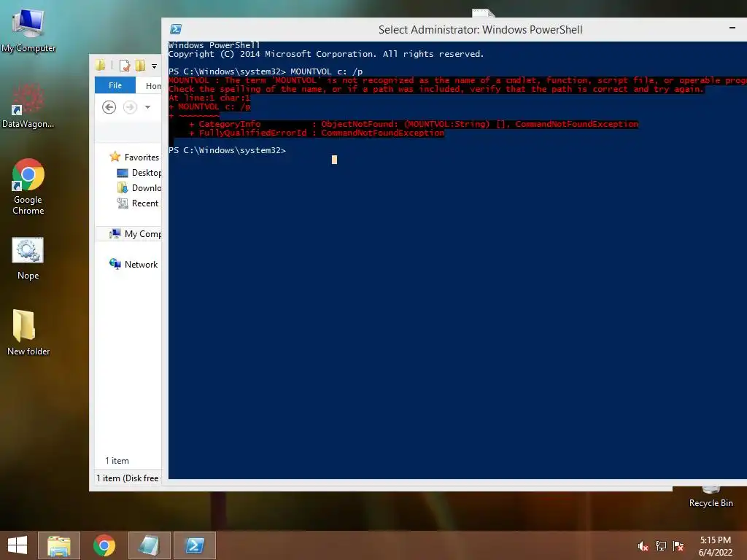Minimize the PowerShell window
Viewport: 747px width, 560px height.
(x=732, y=28)
